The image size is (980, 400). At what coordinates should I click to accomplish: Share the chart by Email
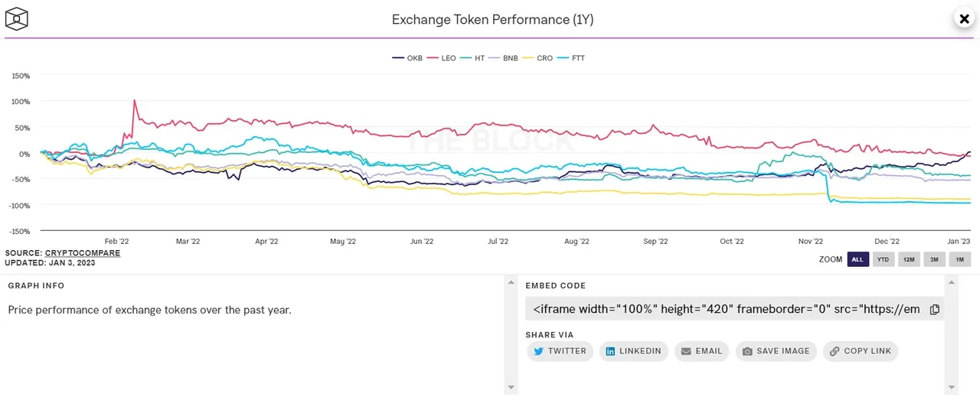(701, 351)
